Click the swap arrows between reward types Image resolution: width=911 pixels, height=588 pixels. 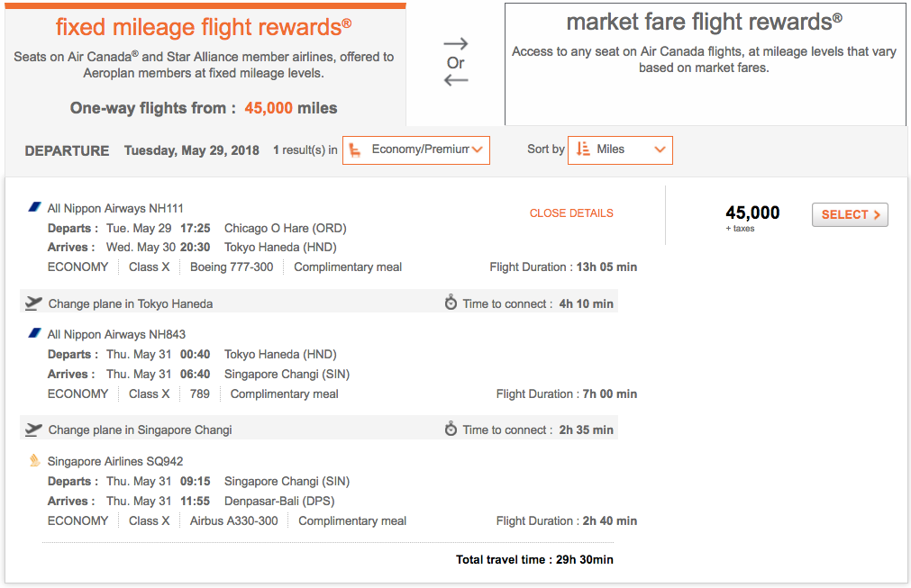pos(456,62)
